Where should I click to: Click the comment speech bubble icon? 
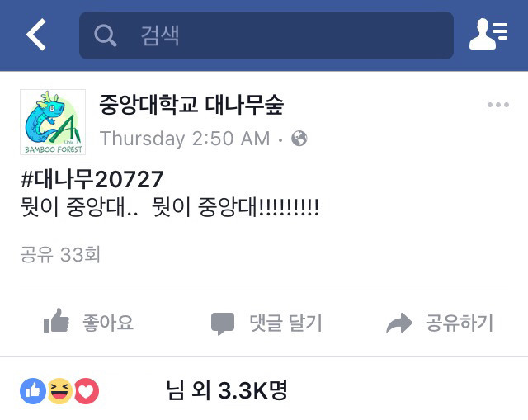[223, 323]
